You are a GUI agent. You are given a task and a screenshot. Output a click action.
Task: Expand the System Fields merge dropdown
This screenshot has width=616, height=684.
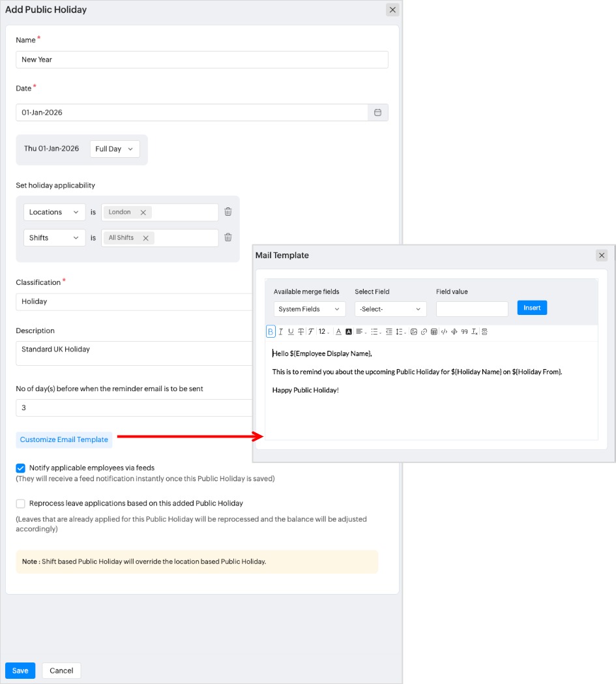click(x=309, y=309)
